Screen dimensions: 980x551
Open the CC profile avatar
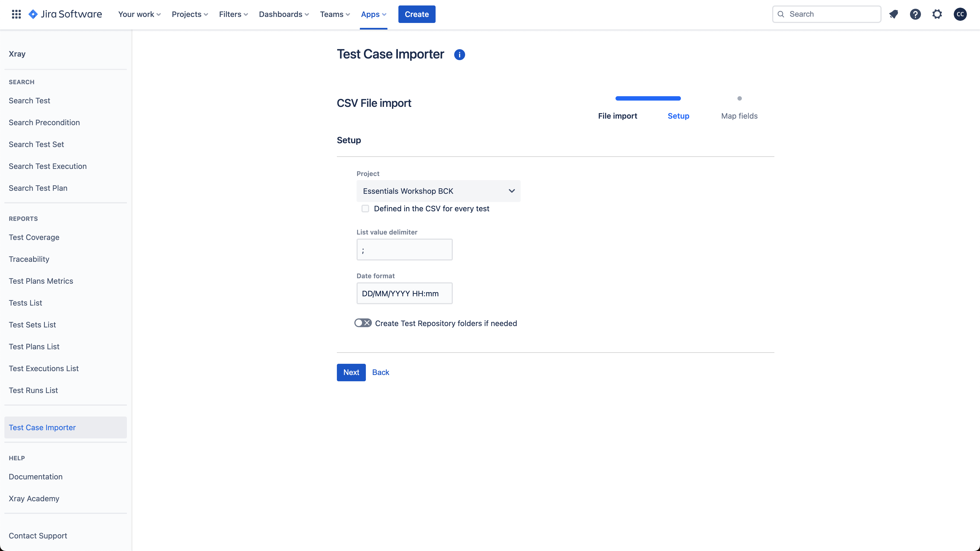960,14
